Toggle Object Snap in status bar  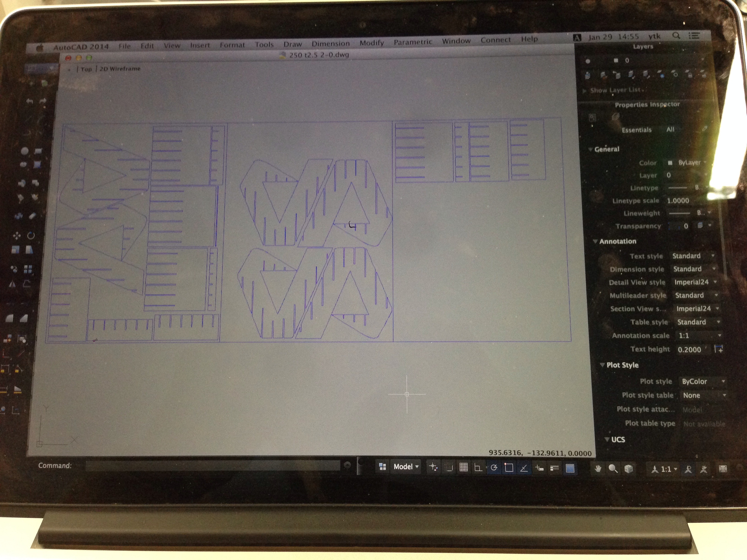(509, 468)
